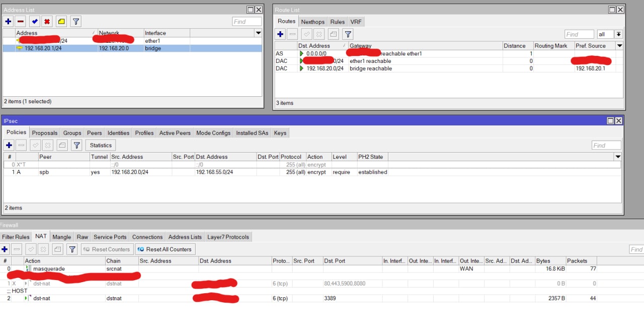Click the enable checkmark in IPsec toolbar
Image resolution: width=644 pixels, height=336 pixels.
pos(35,145)
